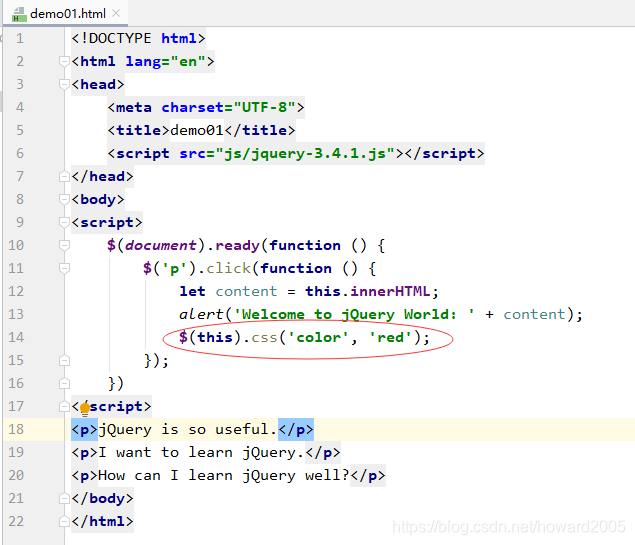Viewport: 635px width, 545px height.
Task: Click the lang="en" attribute
Action: pos(166,62)
